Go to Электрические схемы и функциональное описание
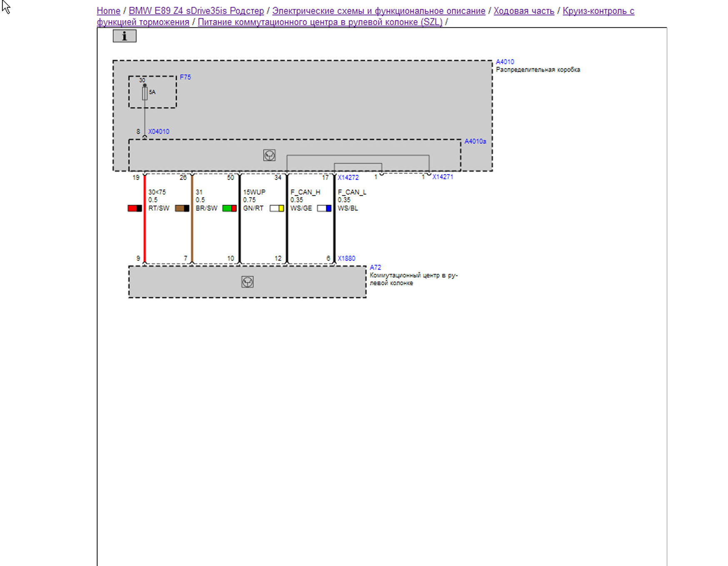Screen dimensions: 728x566 [x=379, y=11]
